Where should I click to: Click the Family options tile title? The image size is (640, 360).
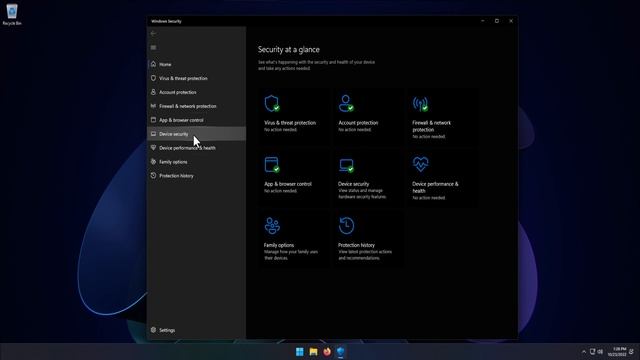279,245
